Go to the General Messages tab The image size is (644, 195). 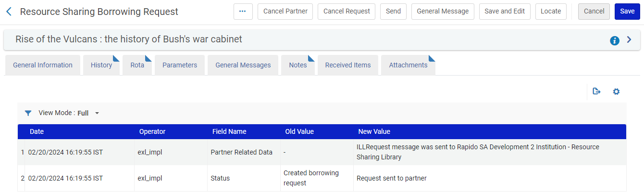point(243,65)
